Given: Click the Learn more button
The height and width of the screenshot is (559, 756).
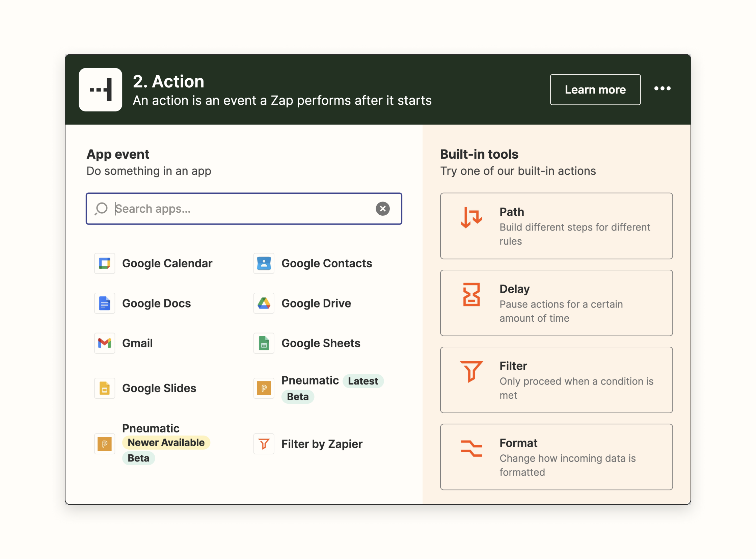Looking at the screenshot, I should click(595, 90).
